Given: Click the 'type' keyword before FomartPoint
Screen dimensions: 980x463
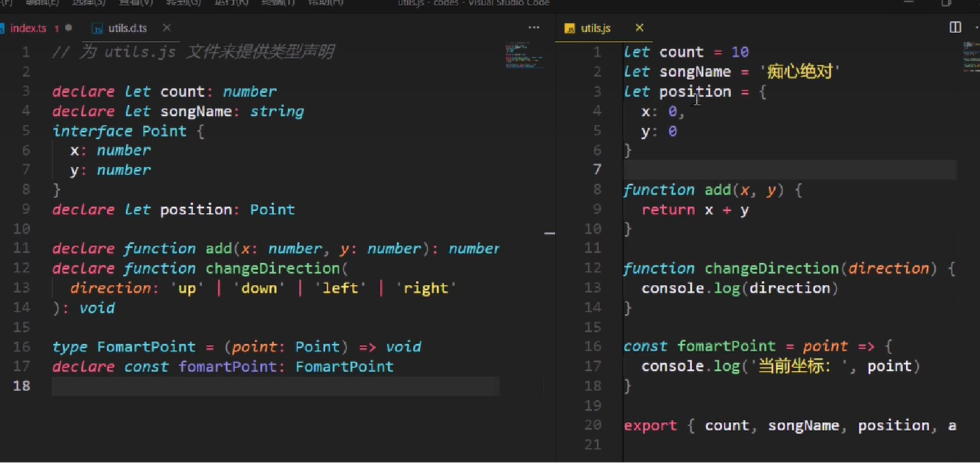Looking at the screenshot, I should [x=70, y=347].
